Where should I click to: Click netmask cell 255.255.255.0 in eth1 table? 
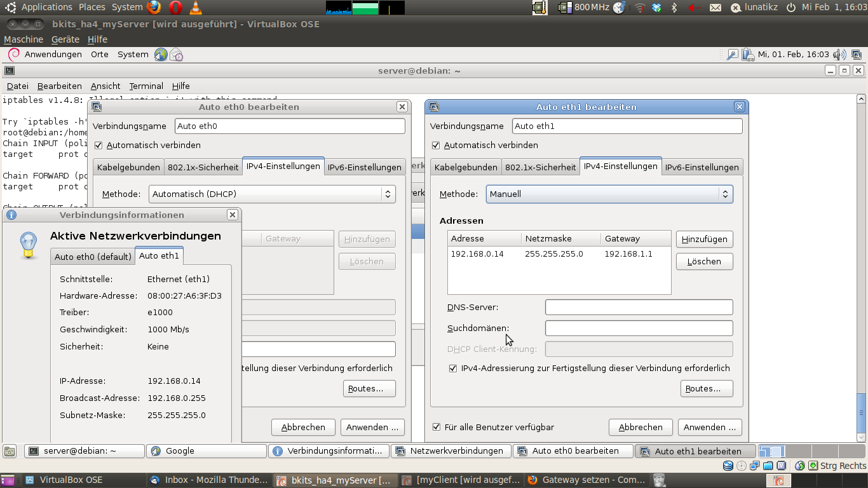(x=554, y=254)
